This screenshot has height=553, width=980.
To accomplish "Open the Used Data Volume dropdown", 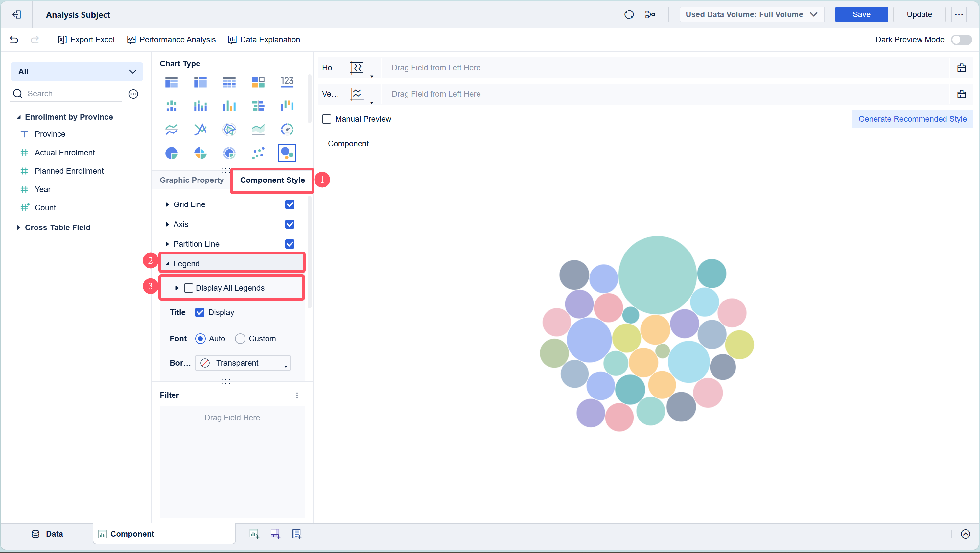I will click(x=751, y=14).
